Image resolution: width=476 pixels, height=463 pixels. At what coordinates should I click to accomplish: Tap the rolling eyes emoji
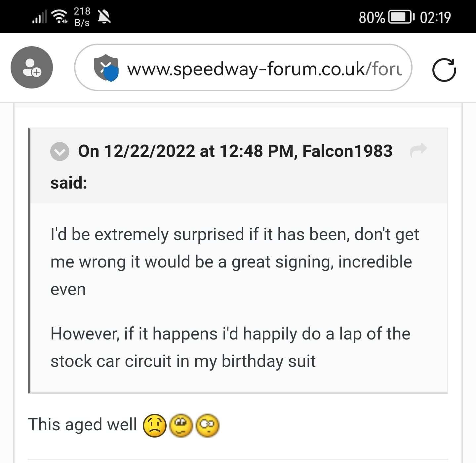point(181,425)
